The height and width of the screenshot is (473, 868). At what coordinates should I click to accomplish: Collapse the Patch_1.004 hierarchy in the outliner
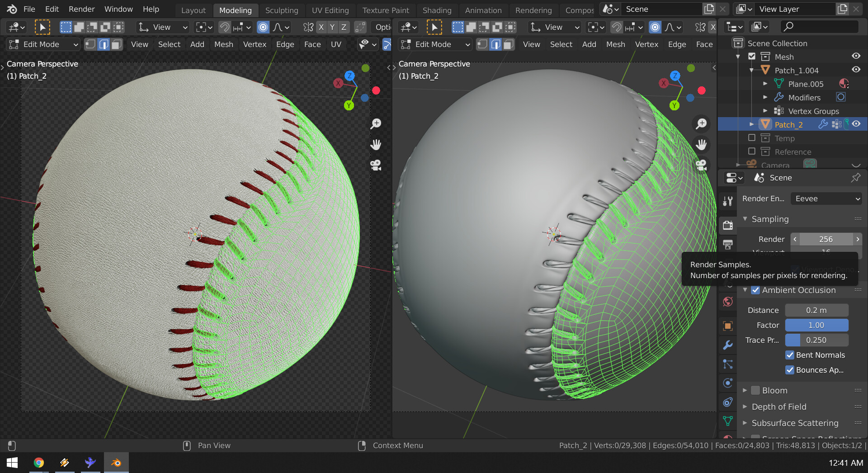[x=751, y=70]
